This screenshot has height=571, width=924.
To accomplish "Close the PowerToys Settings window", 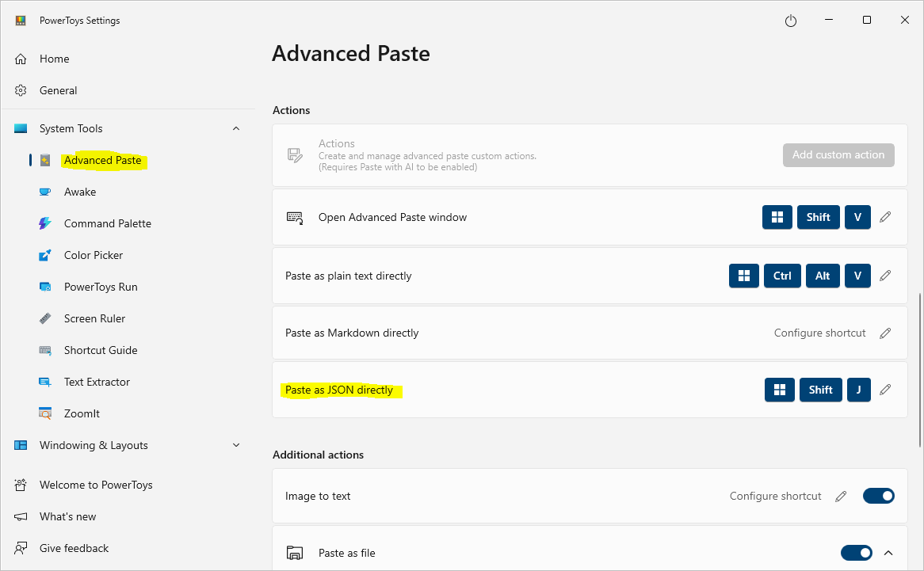I will click(x=904, y=20).
